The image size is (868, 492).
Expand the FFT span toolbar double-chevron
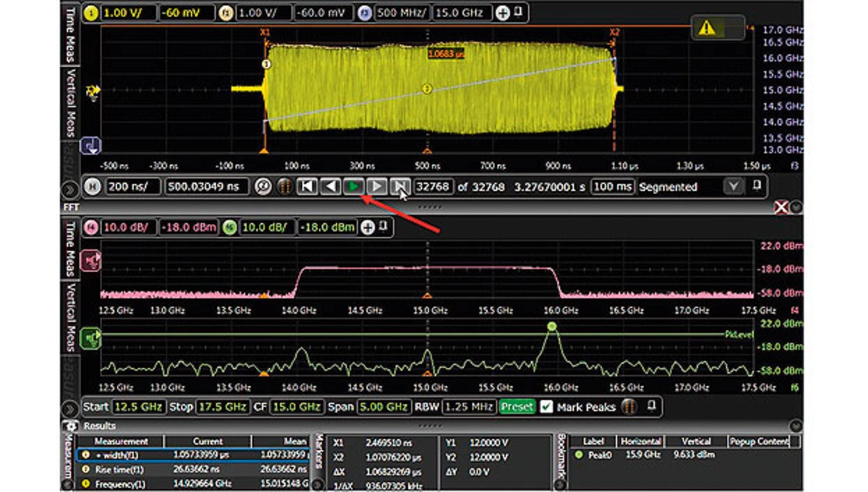[x=71, y=409]
